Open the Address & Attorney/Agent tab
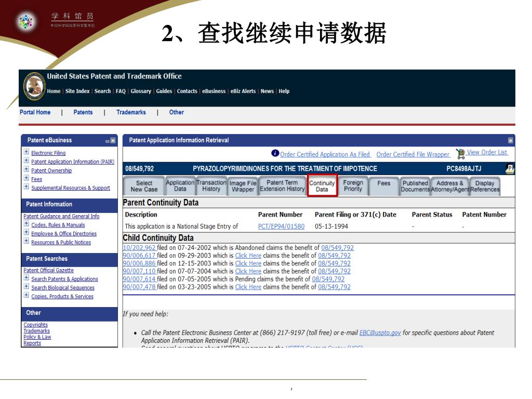532x399 pixels. (x=450, y=186)
